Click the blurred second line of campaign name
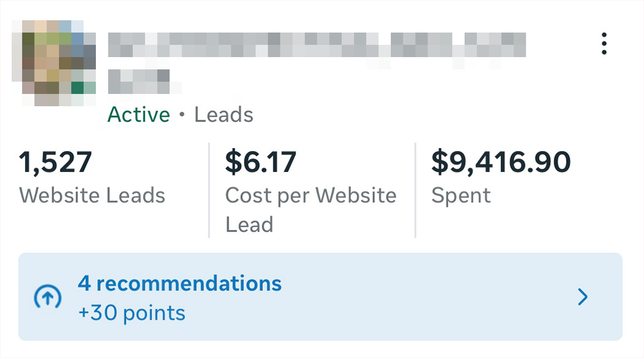 pyautogui.click(x=139, y=80)
